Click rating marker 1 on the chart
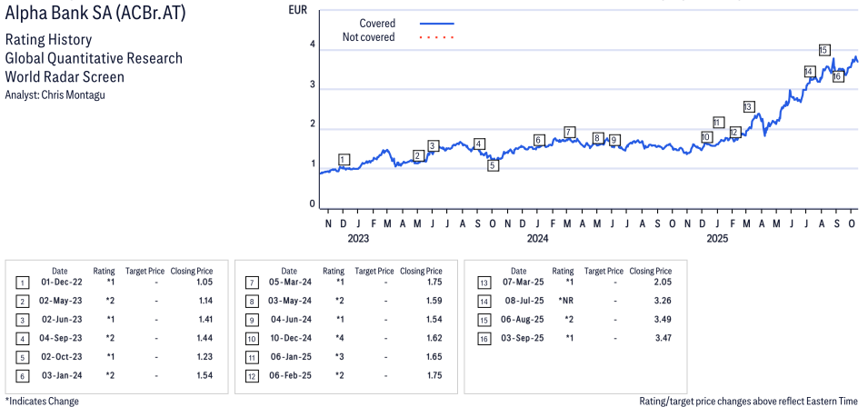This screenshot has width=868, height=407. click(343, 160)
